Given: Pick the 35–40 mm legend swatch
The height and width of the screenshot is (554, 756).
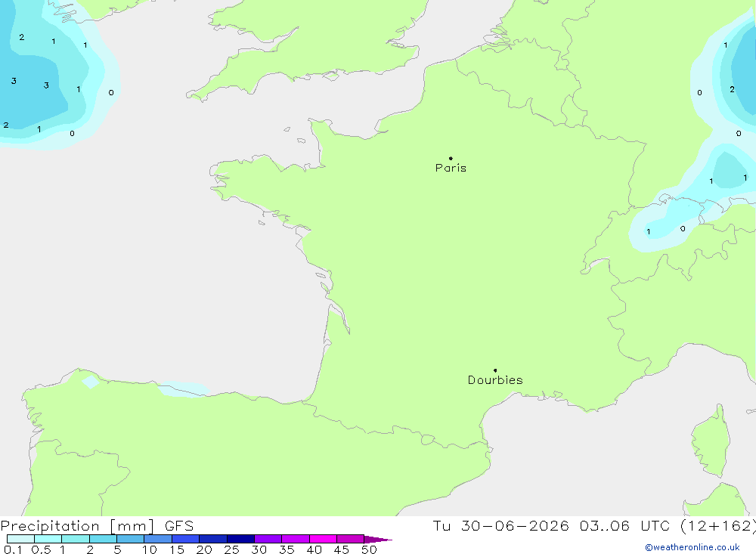Looking at the screenshot, I should click(296, 539).
